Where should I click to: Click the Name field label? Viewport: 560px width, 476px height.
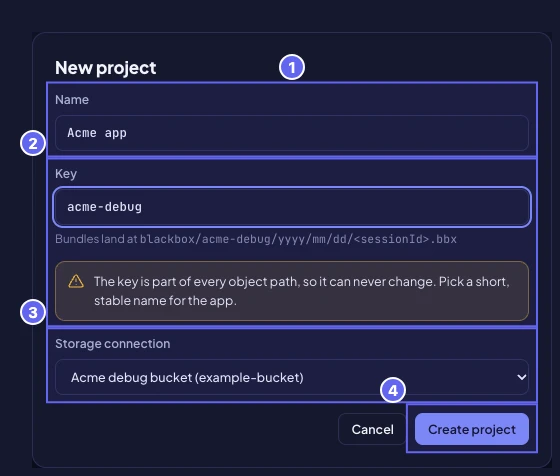point(72,100)
